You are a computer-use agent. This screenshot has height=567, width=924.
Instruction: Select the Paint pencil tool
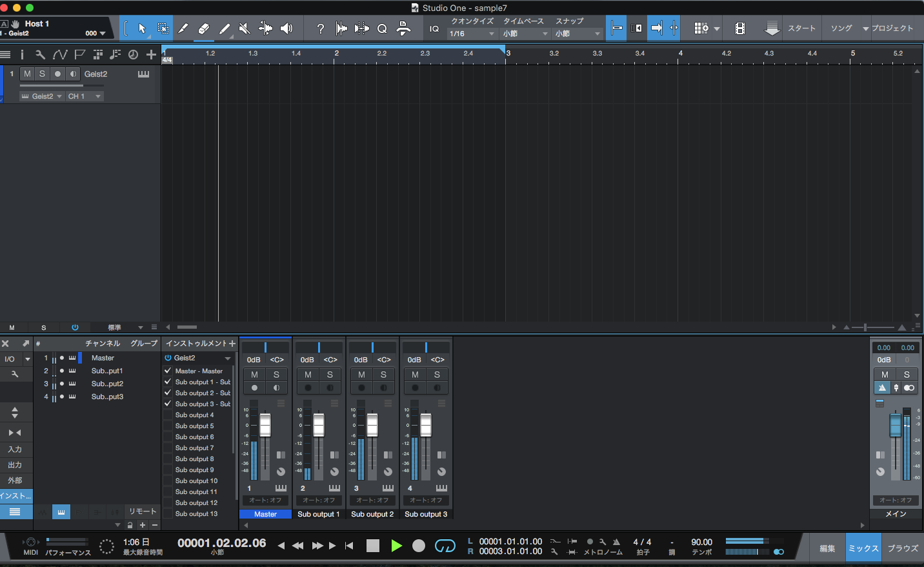225,28
